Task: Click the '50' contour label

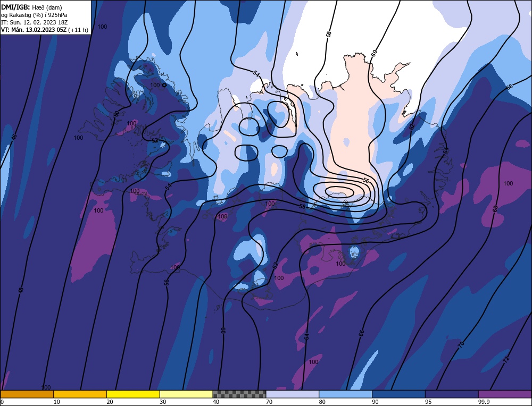Action: tap(117, 114)
